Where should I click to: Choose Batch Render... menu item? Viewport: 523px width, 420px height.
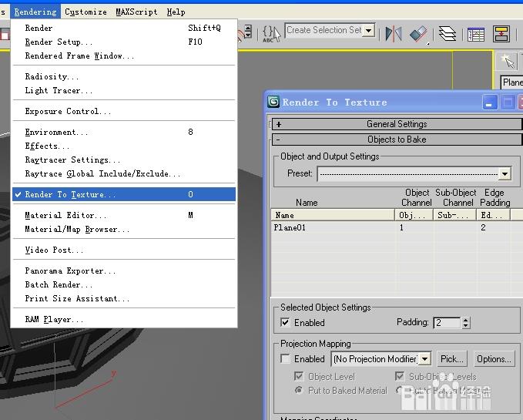[x=124, y=284]
